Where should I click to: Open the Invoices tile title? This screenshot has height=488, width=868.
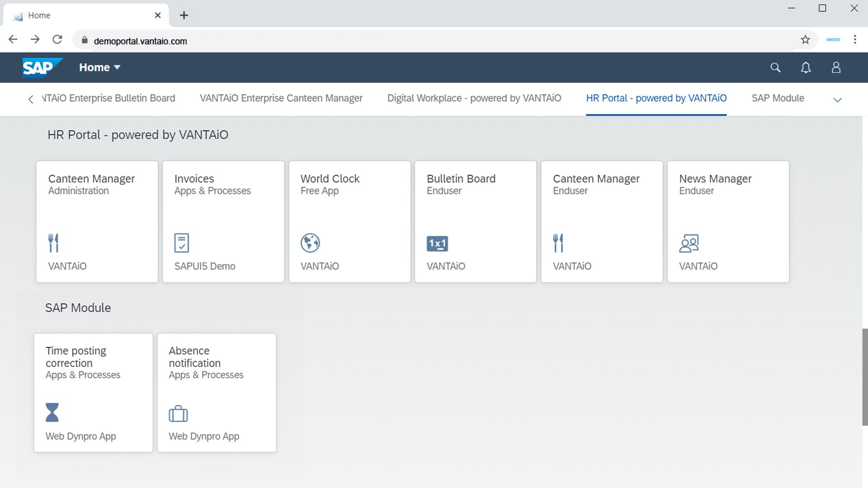point(194,178)
